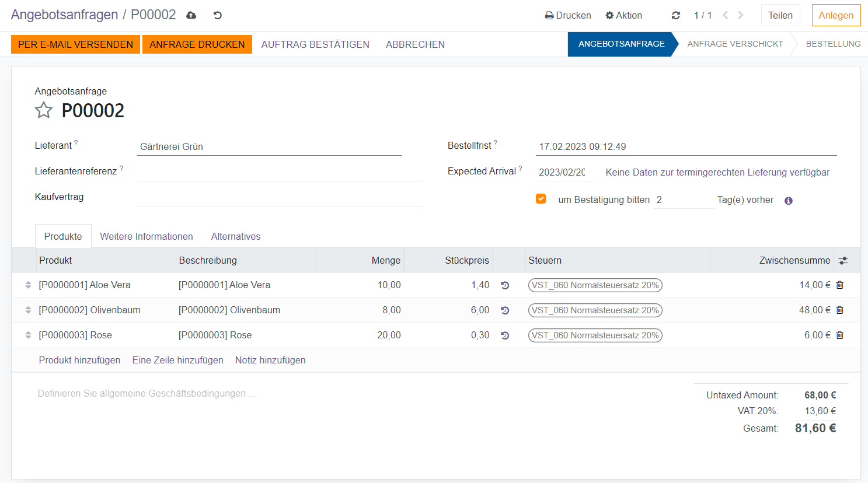
Task: Click the next record arrow in pager
Action: click(741, 15)
